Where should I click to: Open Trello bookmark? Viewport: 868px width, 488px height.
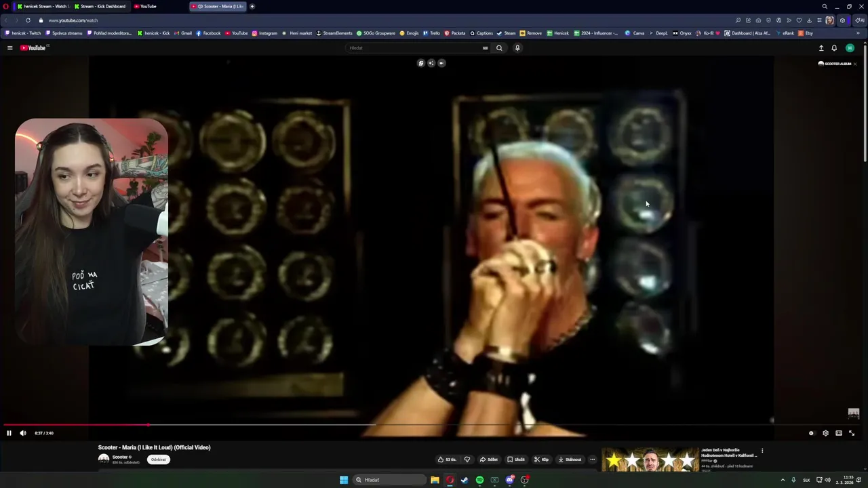point(431,33)
